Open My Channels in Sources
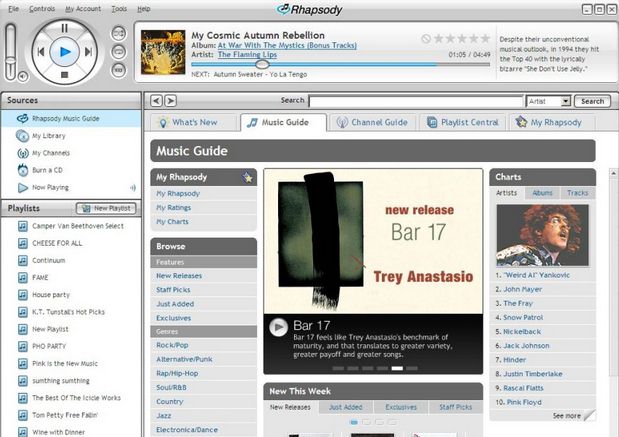 (71, 153)
